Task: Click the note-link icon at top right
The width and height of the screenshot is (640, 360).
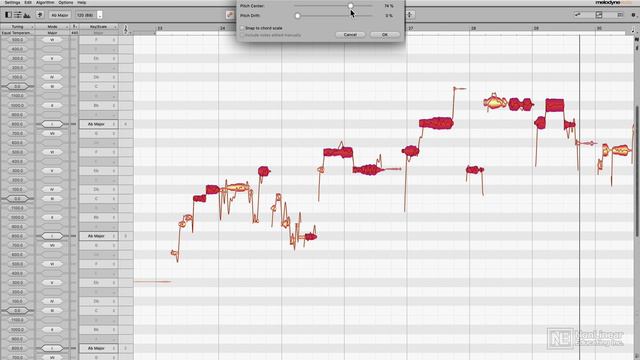Action: [x=578, y=15]
